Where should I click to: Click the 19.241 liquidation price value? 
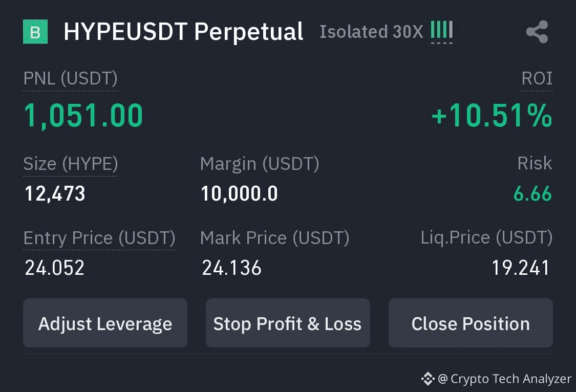pos(521,268)
